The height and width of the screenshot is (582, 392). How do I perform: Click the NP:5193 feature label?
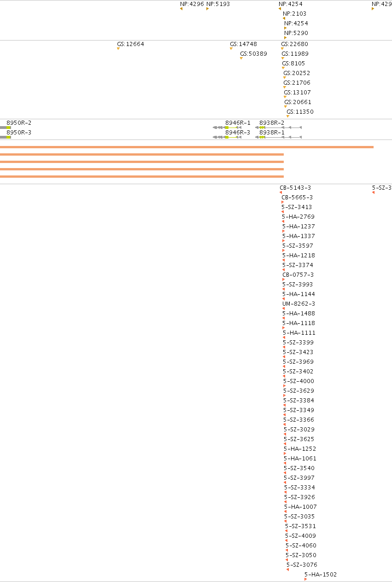[218, 4]
